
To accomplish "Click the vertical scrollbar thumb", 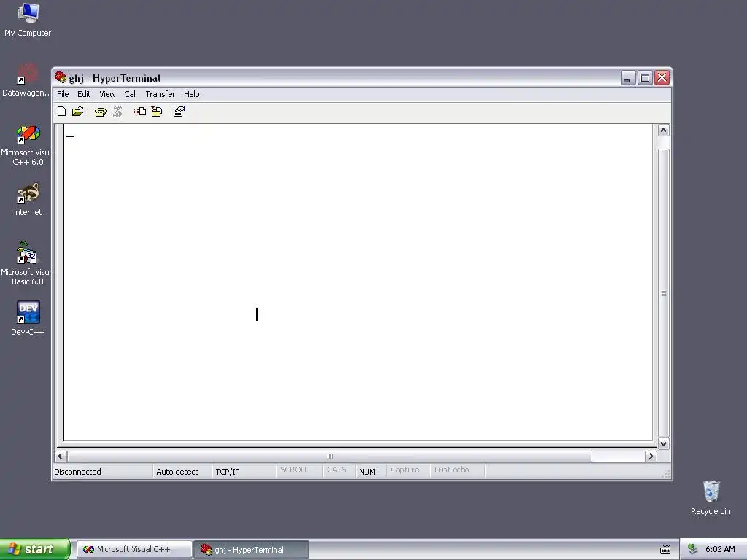I will [663, 293].
